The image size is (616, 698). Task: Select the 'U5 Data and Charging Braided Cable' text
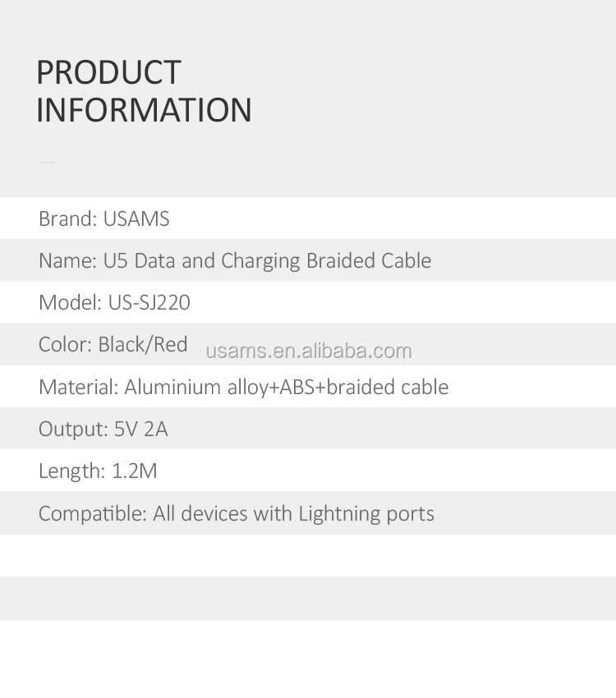267,261
